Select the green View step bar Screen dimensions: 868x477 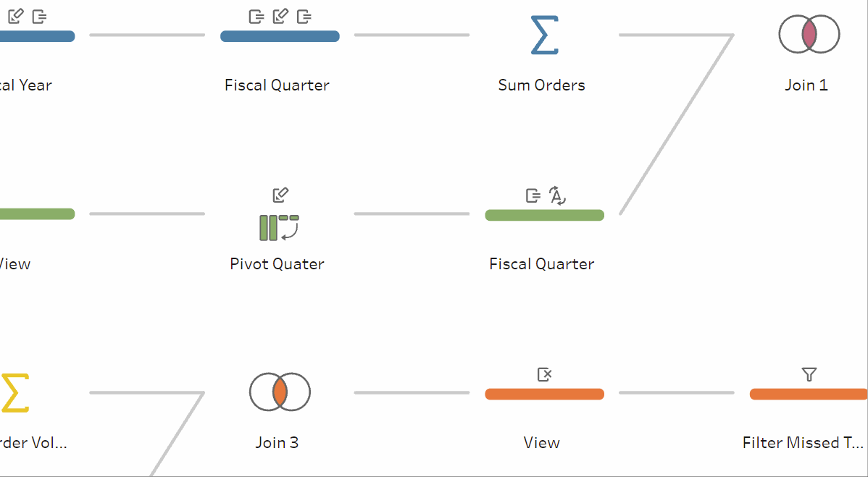coord(37,214)
